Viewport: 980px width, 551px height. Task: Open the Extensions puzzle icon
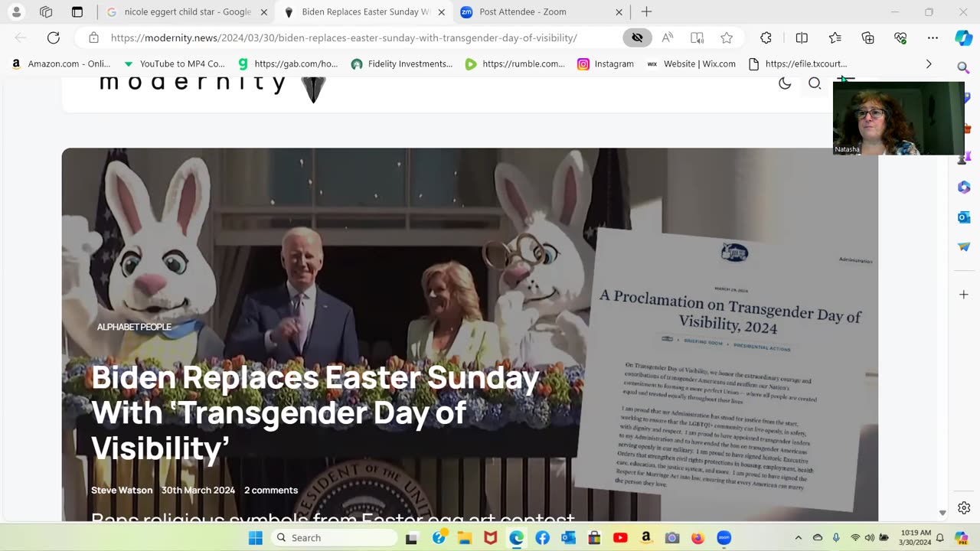click(x=766, y=37)
